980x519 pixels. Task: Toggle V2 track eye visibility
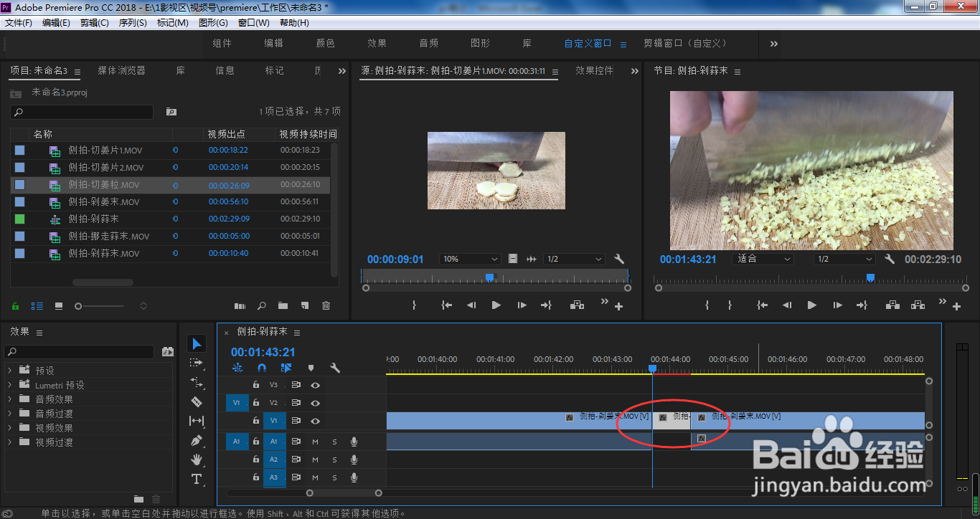click(x=315, y=403)
